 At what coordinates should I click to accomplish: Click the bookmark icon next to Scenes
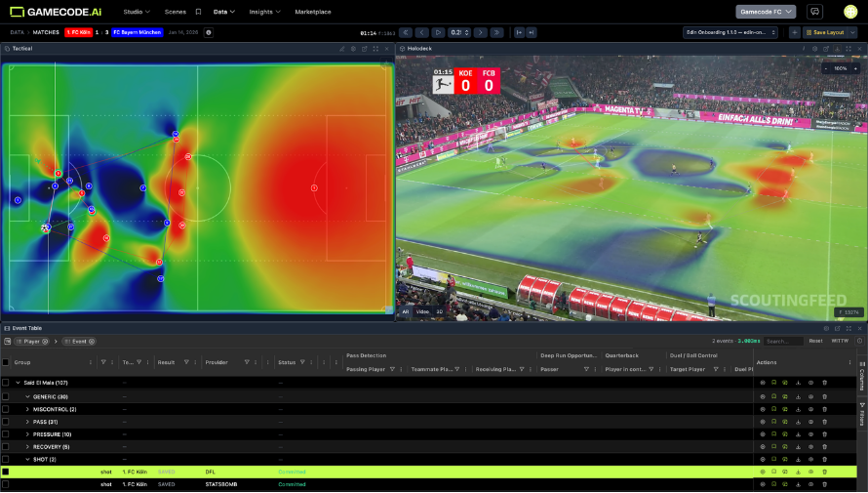click(x=198, y=12)
